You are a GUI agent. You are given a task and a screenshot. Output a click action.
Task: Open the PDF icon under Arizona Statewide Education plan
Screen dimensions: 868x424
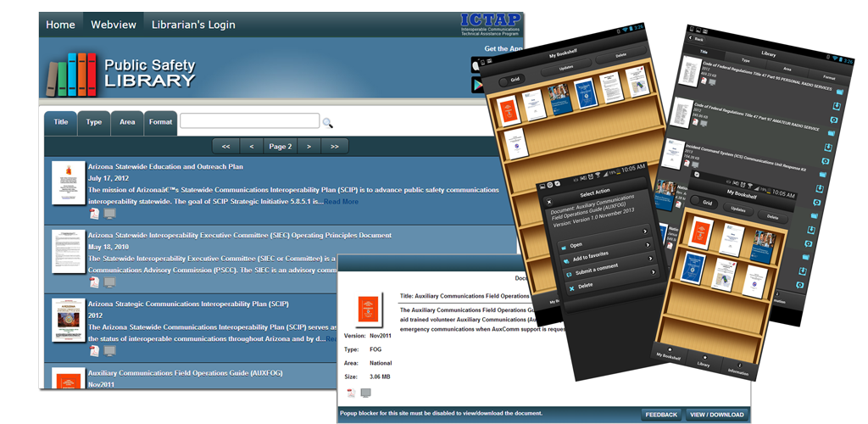(95, 214)
